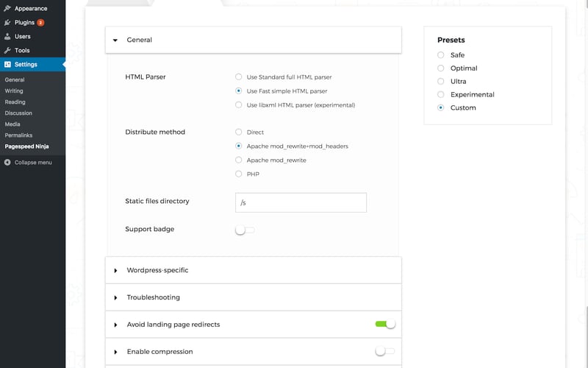Select the Ultra preset
Image resolution: width=588 pixels, height=368 pixels.
pyautogui.click(x=440, y=81)
